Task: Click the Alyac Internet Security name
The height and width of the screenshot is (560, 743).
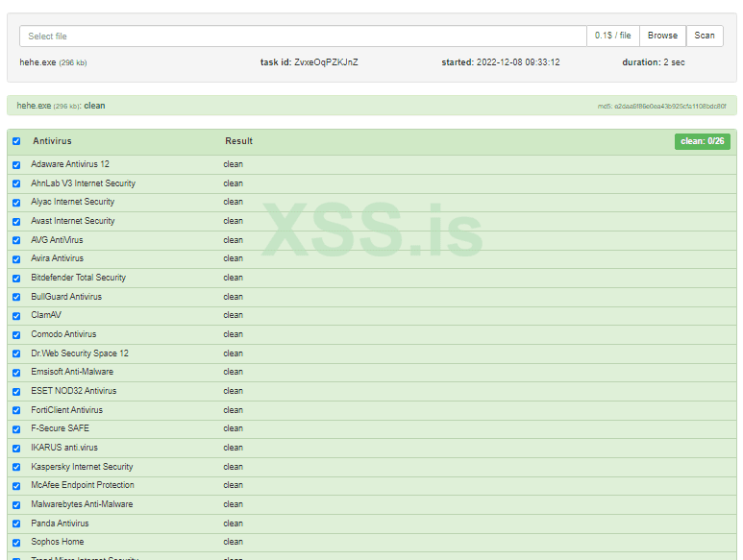Action: tap(72, 202)
